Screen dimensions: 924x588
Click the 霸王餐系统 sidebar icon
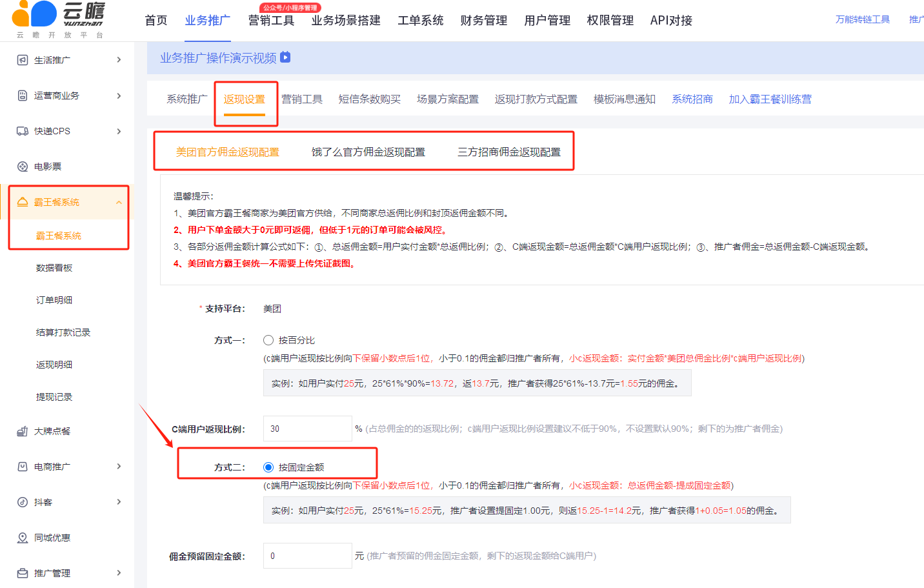coord(23,202)
